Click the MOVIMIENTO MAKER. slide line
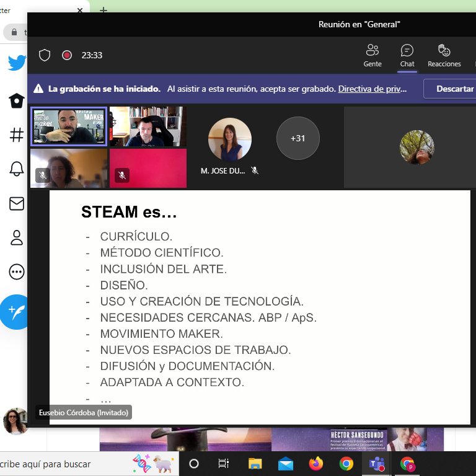Viewport: 476px width, 476px height. [162, 333]
